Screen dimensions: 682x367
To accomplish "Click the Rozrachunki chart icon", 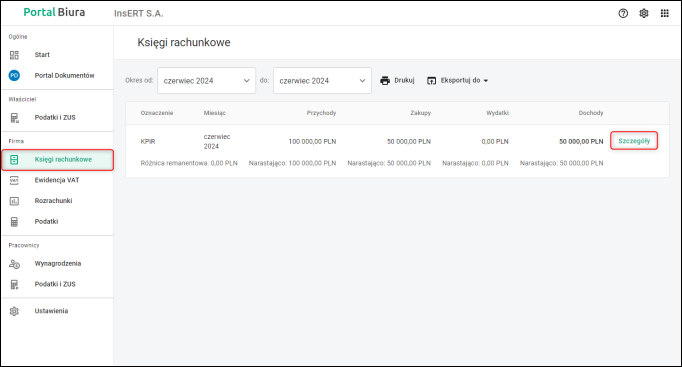I will [14, 201].
